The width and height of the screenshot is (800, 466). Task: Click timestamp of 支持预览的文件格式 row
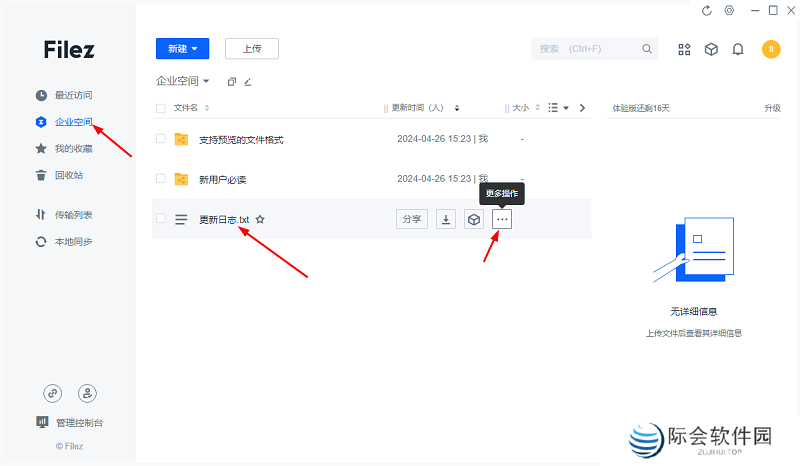(442, 139)
